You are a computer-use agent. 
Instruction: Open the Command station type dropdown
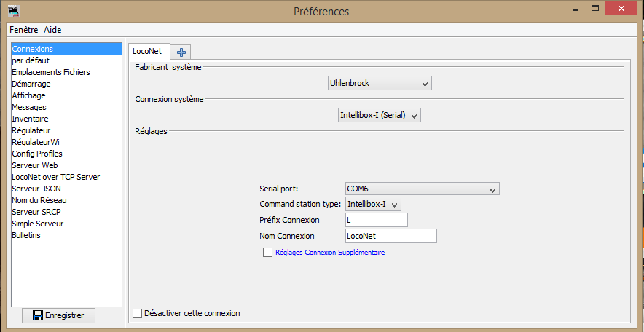[373, 204]
